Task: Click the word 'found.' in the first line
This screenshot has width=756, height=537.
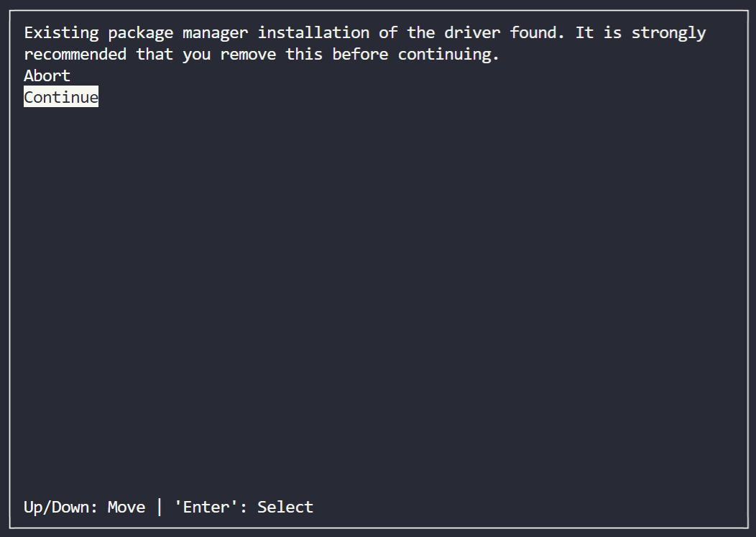Action: point(537,33)
